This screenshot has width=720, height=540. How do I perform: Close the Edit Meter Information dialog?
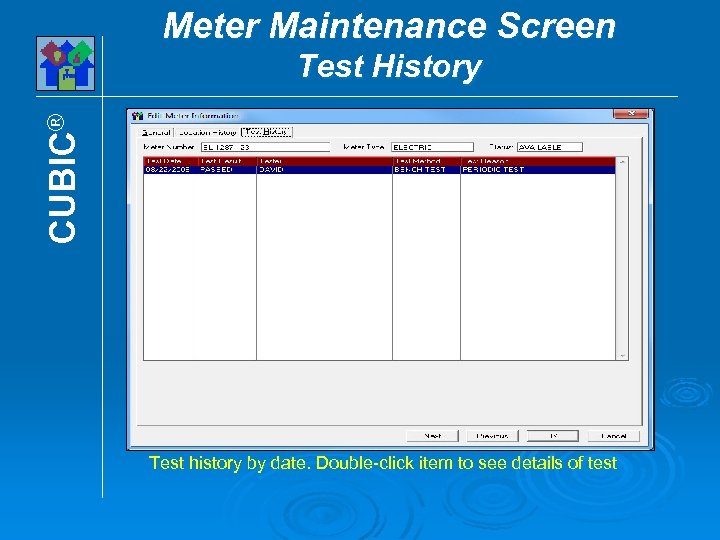[631, 113]
